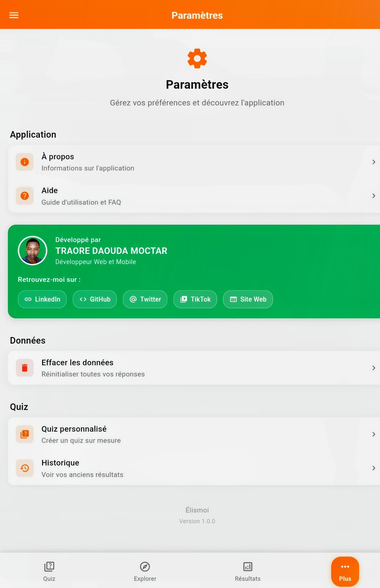Screen dimensions: 380x588
Task: Click the orange info icon for À propos
Action: coord(25,162)
